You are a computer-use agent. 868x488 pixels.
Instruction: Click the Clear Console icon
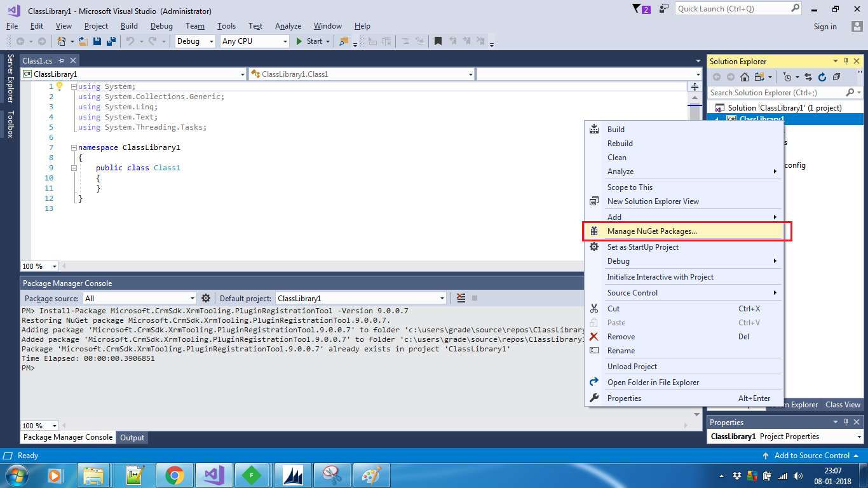pos(461,298)
